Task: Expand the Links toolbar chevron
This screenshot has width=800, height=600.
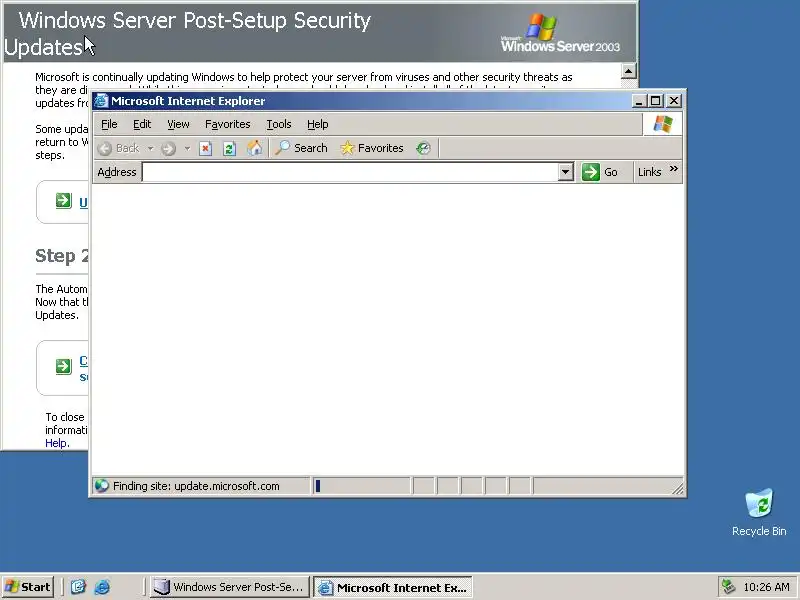Action: click(673, 169)
